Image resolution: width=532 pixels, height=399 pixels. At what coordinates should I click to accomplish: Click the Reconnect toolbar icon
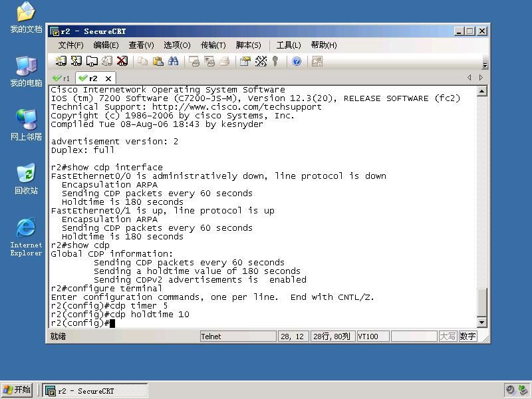[x=107, y=61]
